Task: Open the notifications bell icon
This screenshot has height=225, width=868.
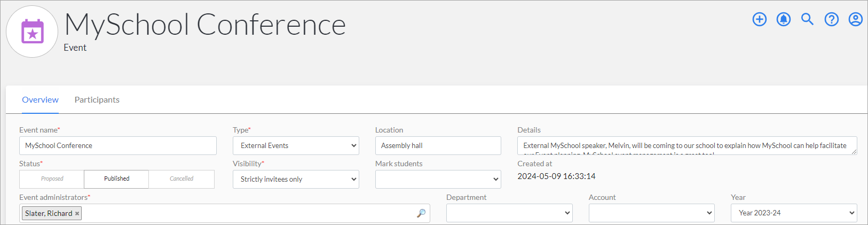Action: [x=783, y=19]
